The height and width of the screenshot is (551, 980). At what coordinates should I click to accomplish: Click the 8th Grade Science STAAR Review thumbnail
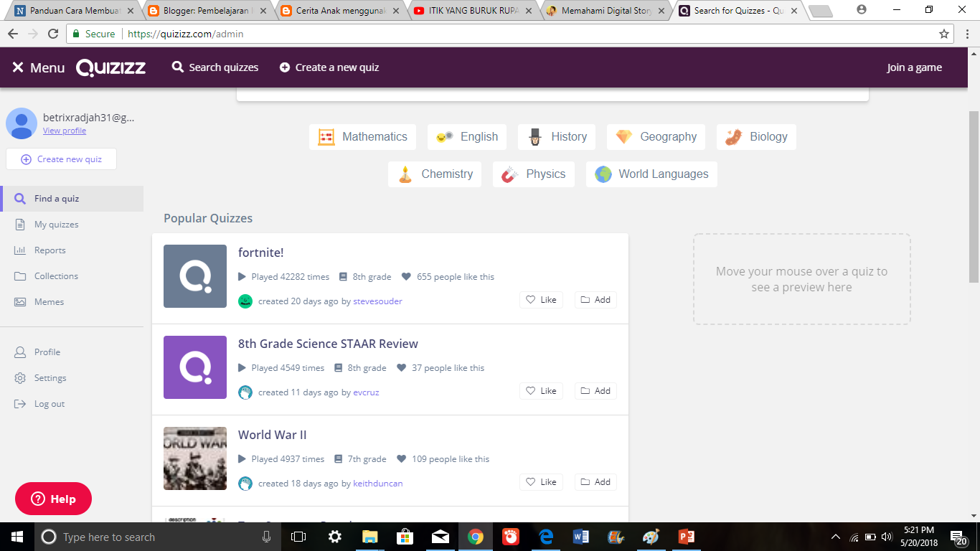195,367
